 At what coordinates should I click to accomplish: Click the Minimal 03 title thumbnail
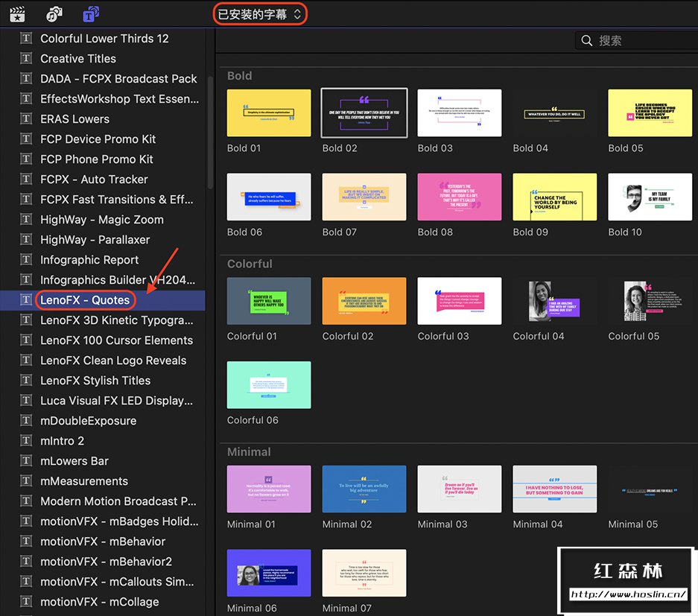460,489
